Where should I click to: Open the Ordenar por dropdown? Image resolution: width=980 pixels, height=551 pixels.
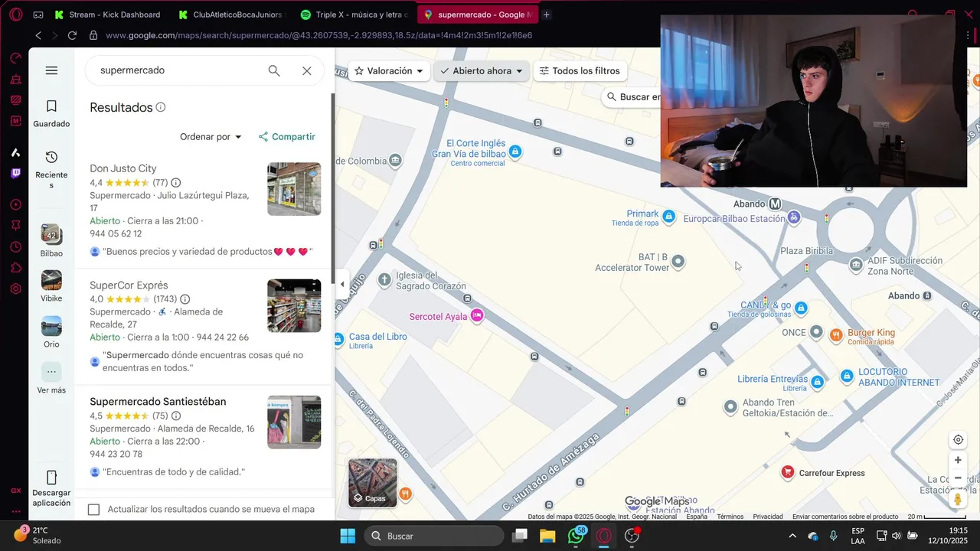click(211, 137)
